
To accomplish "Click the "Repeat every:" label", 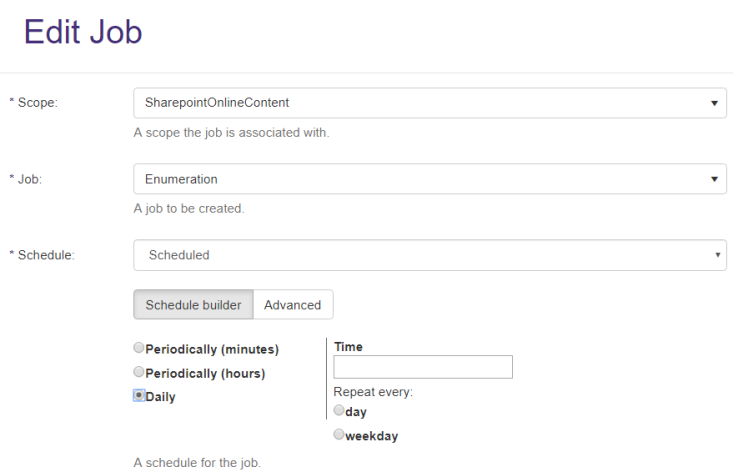I will [x=373, y=391].
